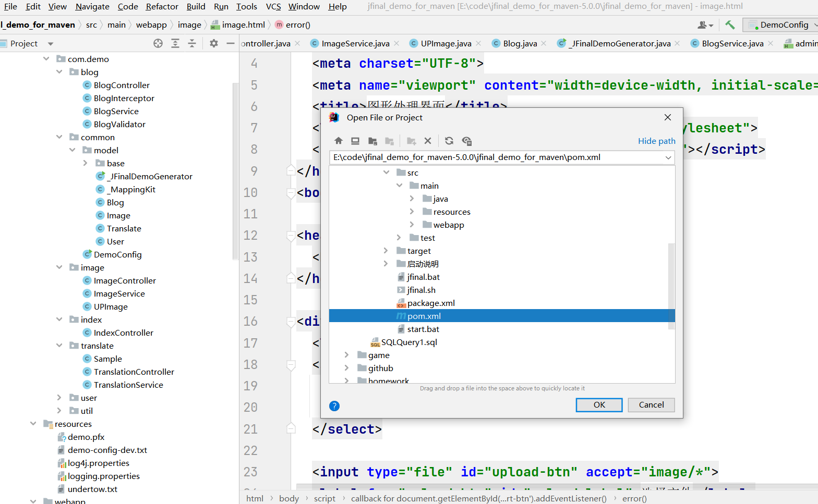Open the Window menu

304,6
